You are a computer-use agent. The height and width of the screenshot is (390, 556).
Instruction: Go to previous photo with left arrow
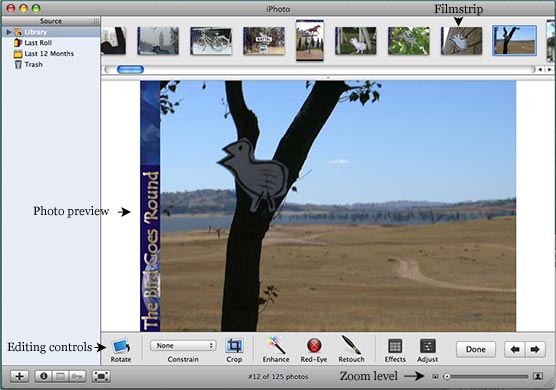[x=515, y=350]
